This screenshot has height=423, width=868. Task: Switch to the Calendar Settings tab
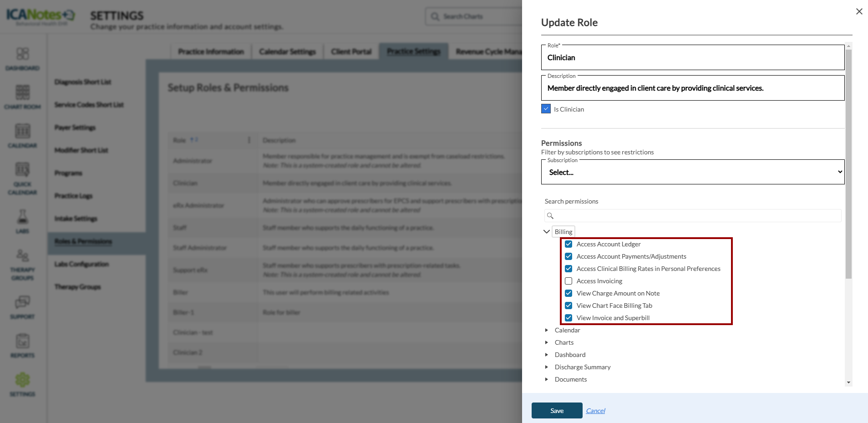(x=288, y=51)
